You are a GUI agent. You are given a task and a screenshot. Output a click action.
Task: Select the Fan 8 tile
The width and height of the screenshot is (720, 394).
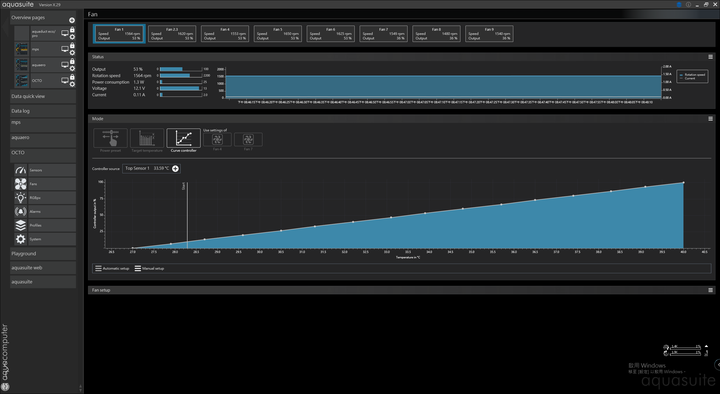(436, 34)
